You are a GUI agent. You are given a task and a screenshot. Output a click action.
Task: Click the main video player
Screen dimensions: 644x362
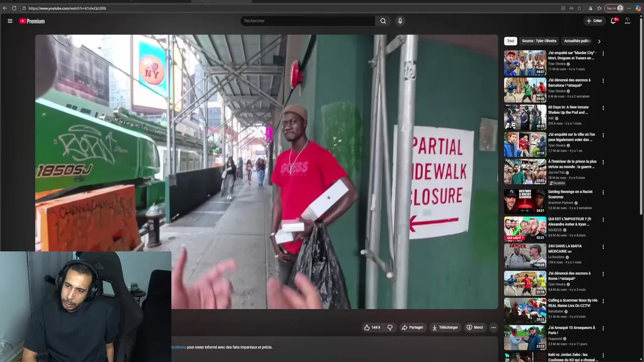(267, 171)
